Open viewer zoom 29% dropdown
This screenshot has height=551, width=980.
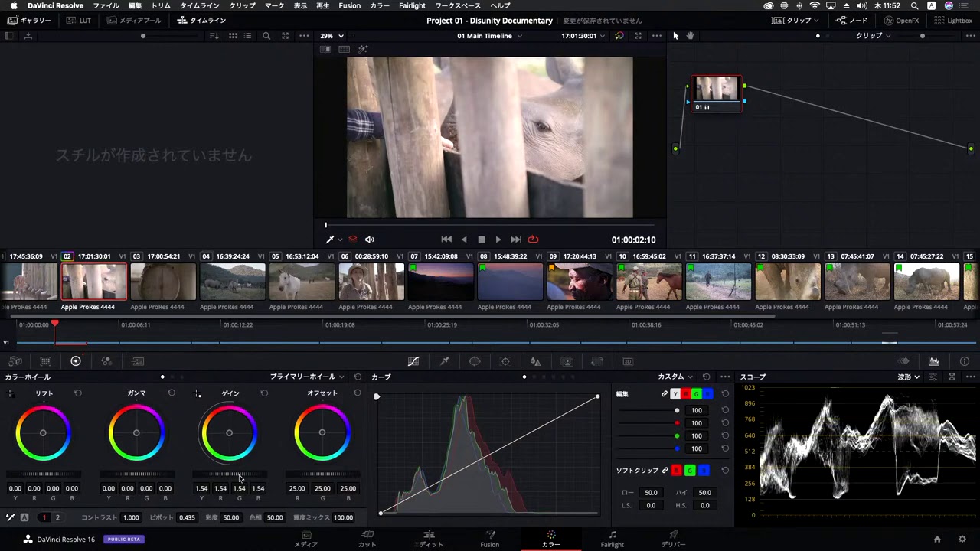pos(332,36)
